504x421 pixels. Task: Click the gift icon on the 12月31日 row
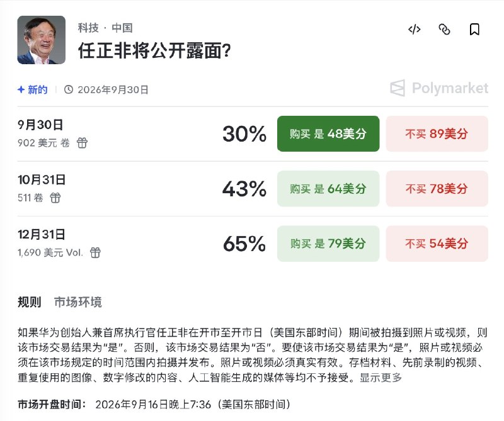95,252
